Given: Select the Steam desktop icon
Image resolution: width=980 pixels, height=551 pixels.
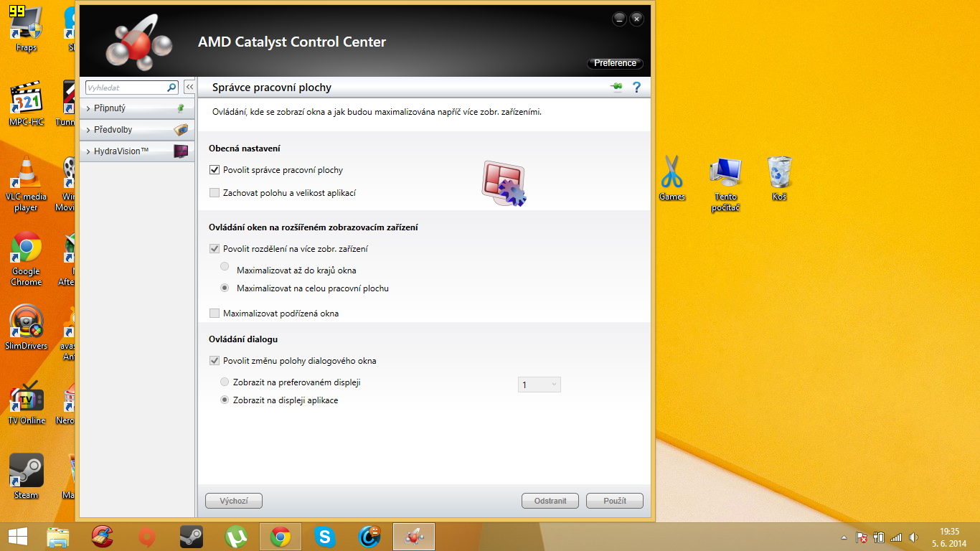Looking at the screenshot, I should [27, 476].
